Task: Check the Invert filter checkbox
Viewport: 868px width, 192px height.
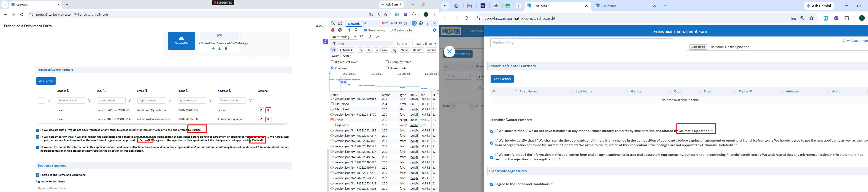Action: [399, 43]
